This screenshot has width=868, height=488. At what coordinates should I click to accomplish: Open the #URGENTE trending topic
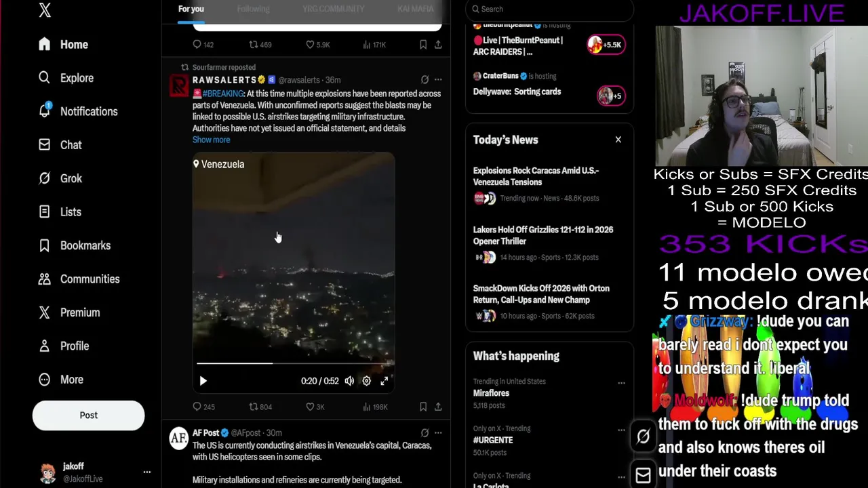(x=493, y=440)
